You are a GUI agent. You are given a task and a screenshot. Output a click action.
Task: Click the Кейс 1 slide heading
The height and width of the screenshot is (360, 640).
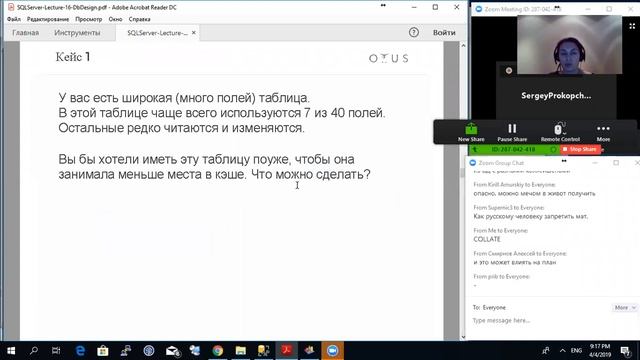click(73, 57)
